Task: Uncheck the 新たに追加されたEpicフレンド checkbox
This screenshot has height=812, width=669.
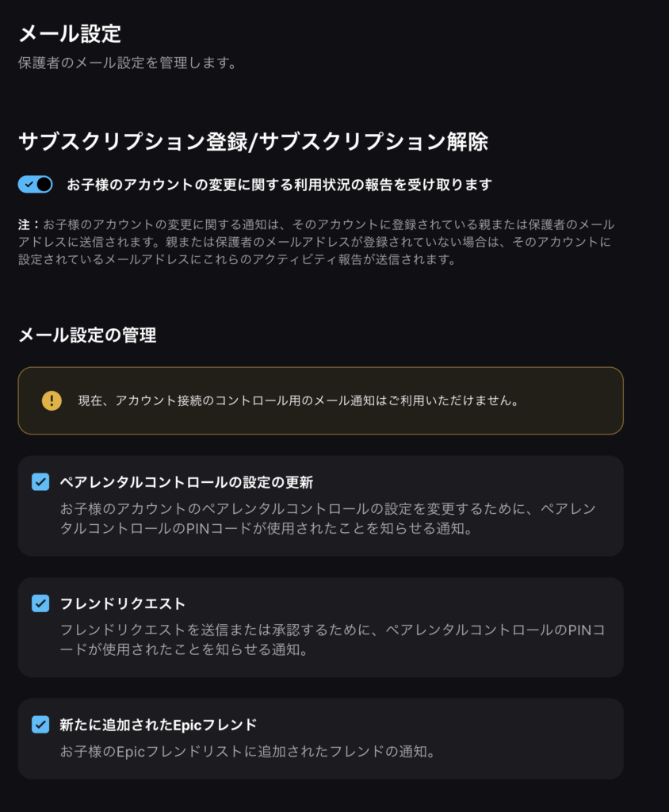Action: (x=40, y=725)
